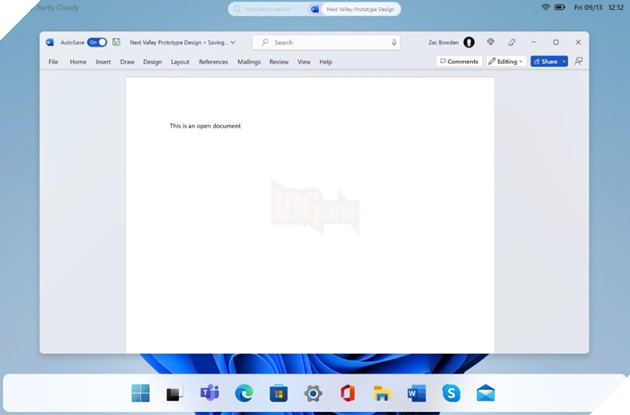
Task: Click the top 'Type here to search' field
Action: click(x=267, y=9)
